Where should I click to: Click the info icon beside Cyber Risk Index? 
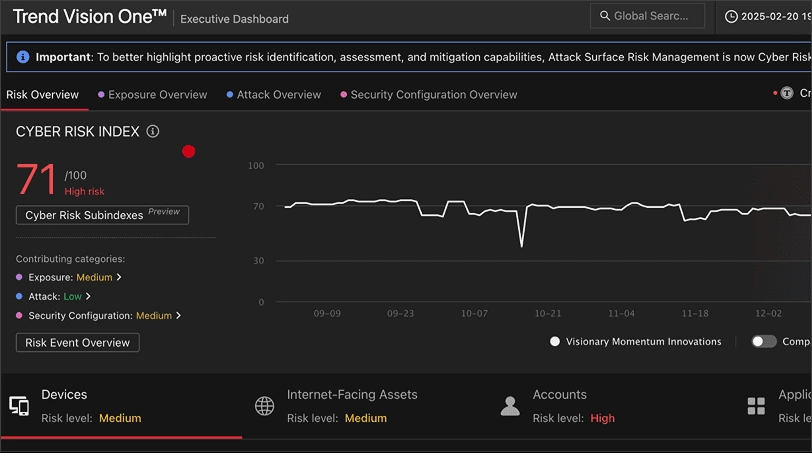coord(153,131)
